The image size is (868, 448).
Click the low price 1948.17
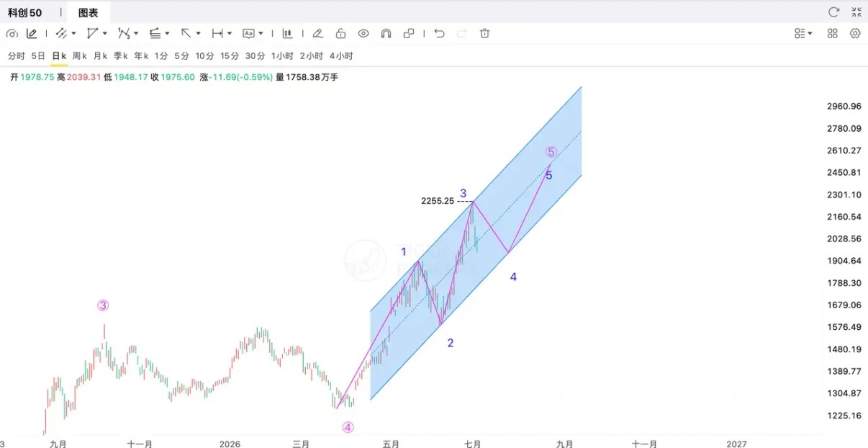pos(131,77)
